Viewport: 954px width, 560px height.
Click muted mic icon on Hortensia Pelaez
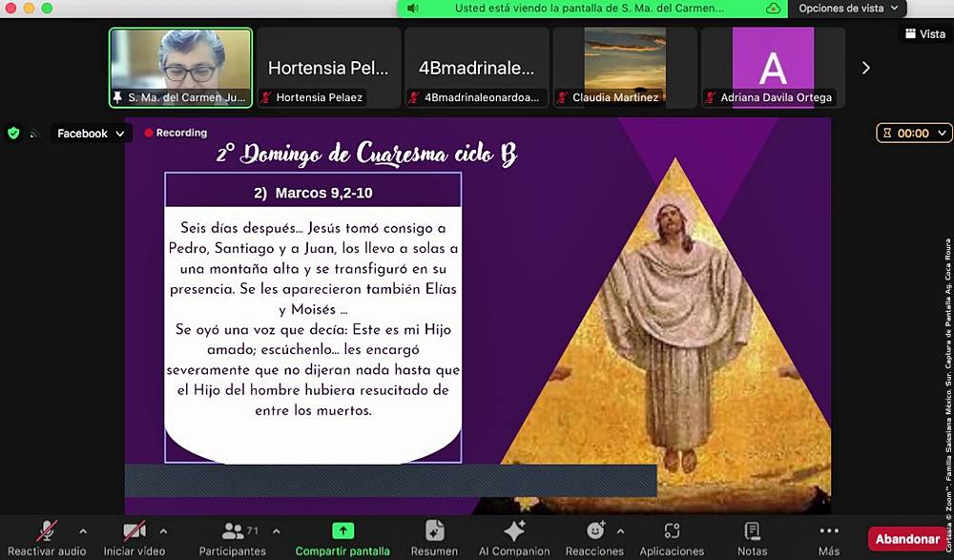tap(266, 97)
